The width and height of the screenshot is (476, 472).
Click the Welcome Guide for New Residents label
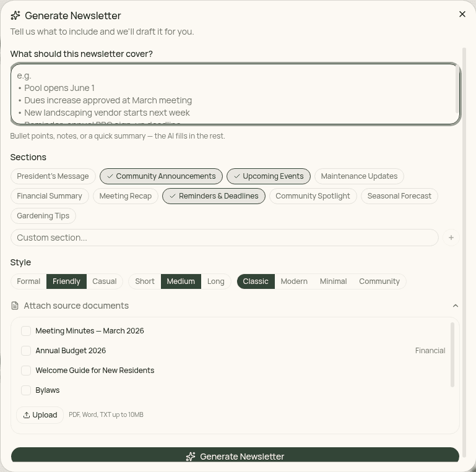95,371
